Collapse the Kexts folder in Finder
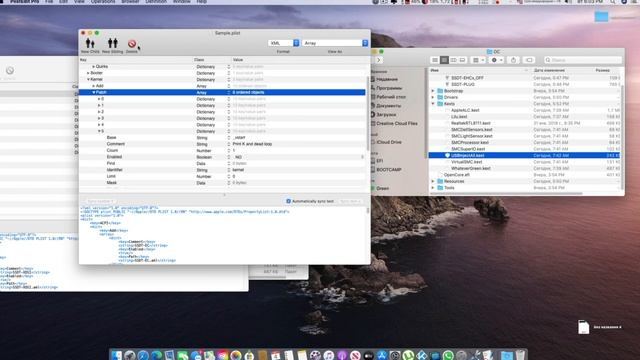The height and width of the screenshot is (360, 640). (x=433, y=104)
